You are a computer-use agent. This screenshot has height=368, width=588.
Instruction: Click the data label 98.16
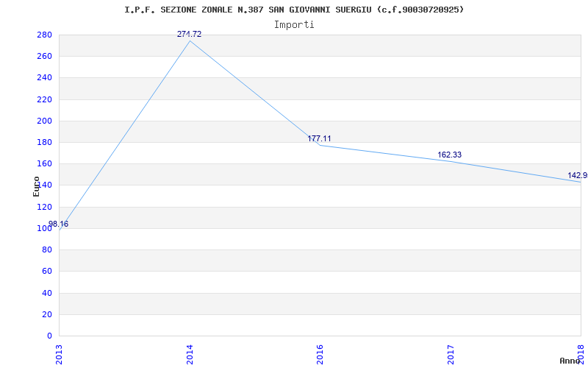coord(59,224)
